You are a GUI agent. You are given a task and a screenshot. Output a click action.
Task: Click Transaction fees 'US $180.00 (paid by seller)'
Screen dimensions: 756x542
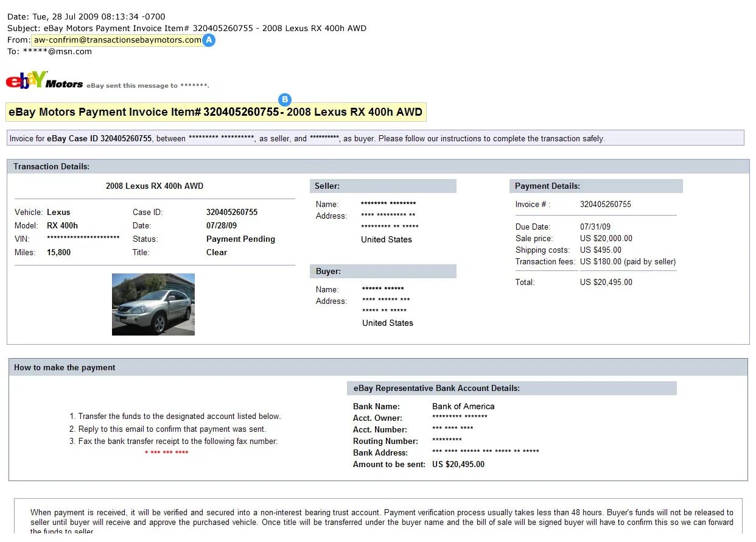628,262
